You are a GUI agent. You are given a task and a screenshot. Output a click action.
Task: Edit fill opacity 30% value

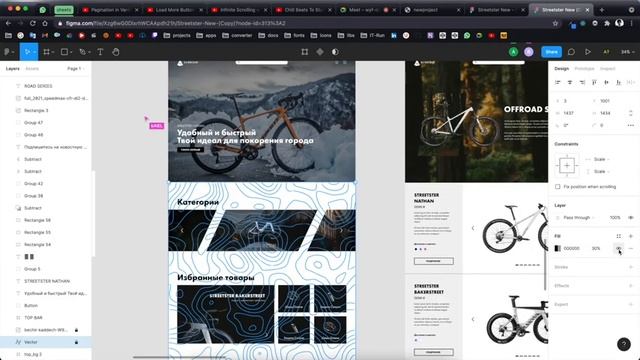pos(596,248)
